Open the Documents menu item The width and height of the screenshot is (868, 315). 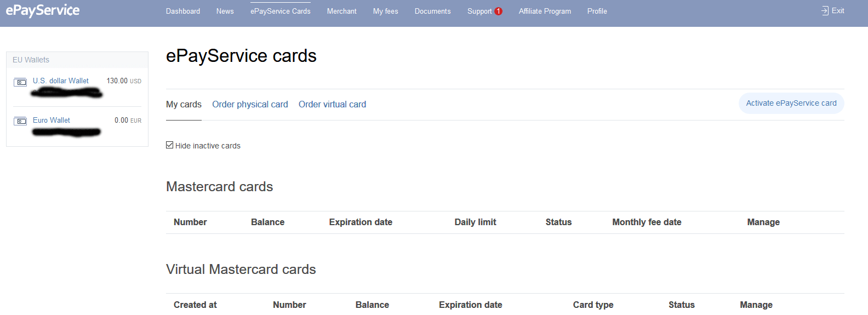[433, 11]
